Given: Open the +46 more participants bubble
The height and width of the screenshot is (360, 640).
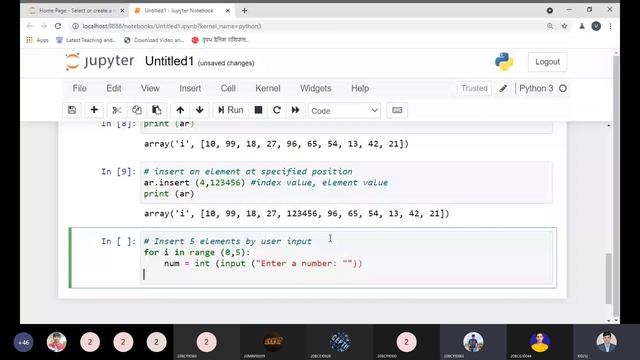Looking at the screenshot, I should [x=24, y=342].
